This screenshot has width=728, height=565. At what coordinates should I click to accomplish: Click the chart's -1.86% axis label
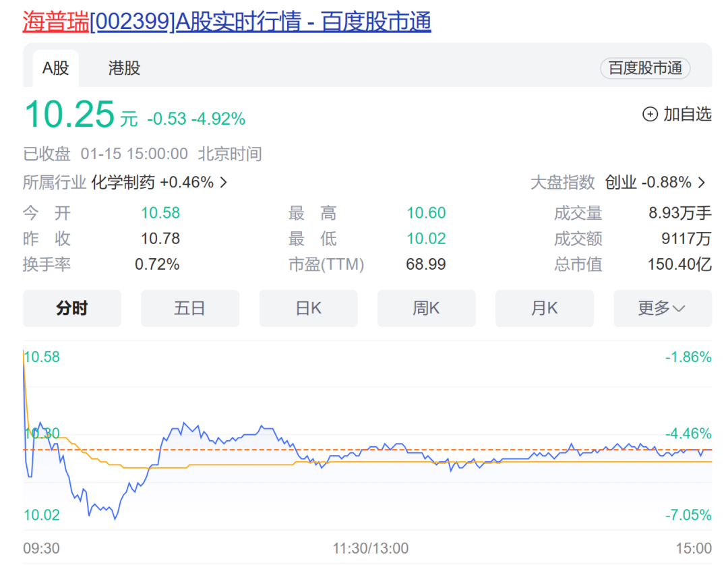point(688,357)
